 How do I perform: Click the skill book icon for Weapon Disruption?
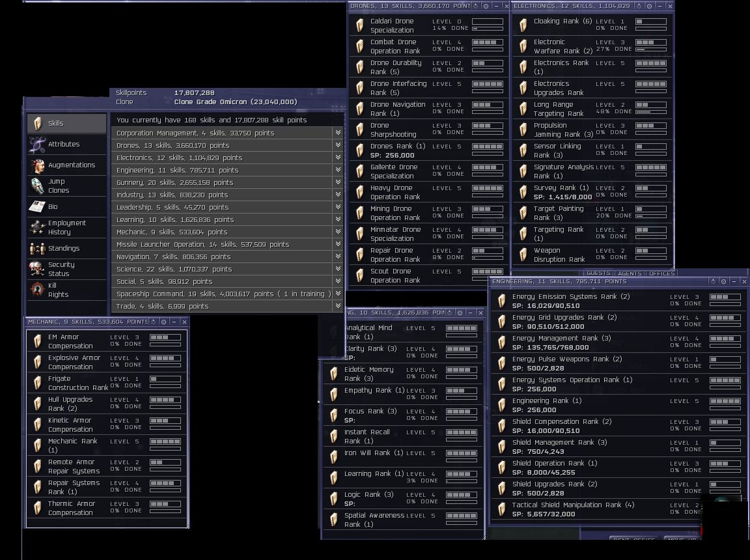pyautogui.click(x=523, y=255)
